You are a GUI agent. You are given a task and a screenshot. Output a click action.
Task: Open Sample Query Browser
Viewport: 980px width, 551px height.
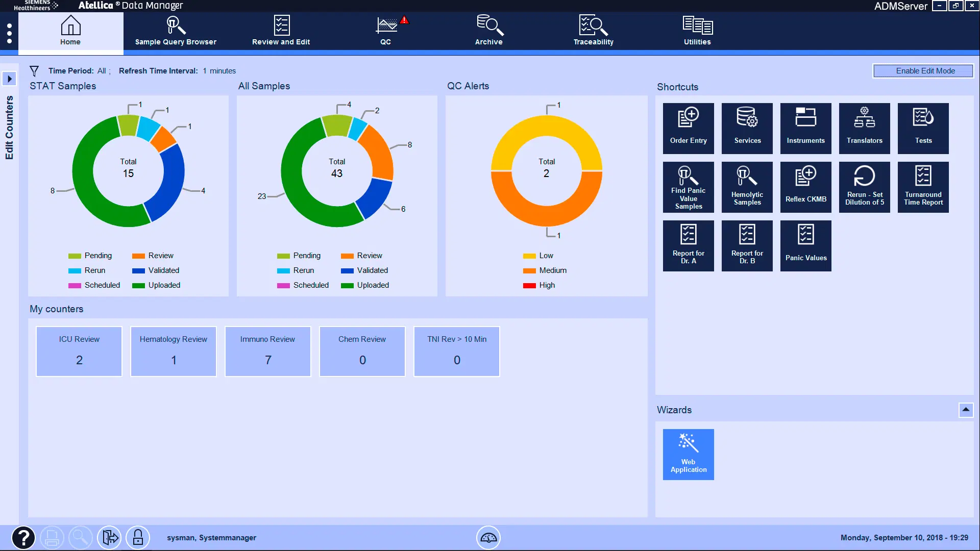coord(176,31)
